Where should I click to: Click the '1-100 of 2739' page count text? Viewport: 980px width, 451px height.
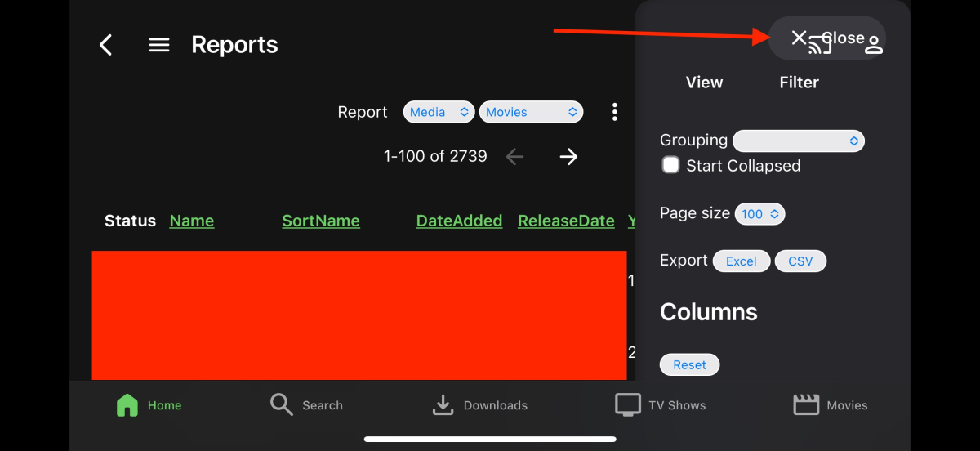pyautogui.click(x=435, y=156)
